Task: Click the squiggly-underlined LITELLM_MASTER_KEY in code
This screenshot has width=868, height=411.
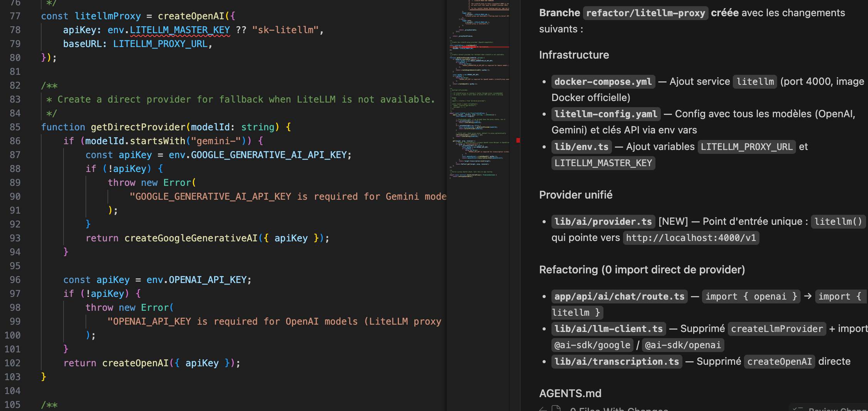Action: click(x=179, y=30)
